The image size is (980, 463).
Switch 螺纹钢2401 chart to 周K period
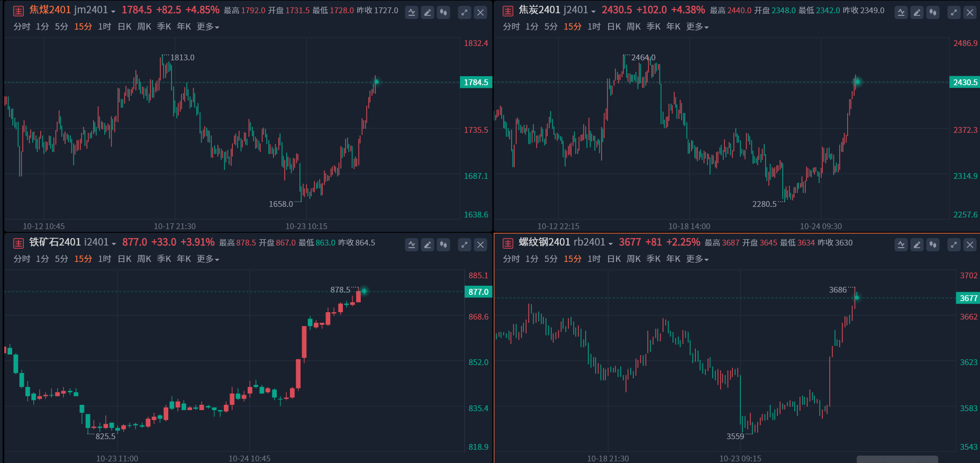tap(633, 259)
